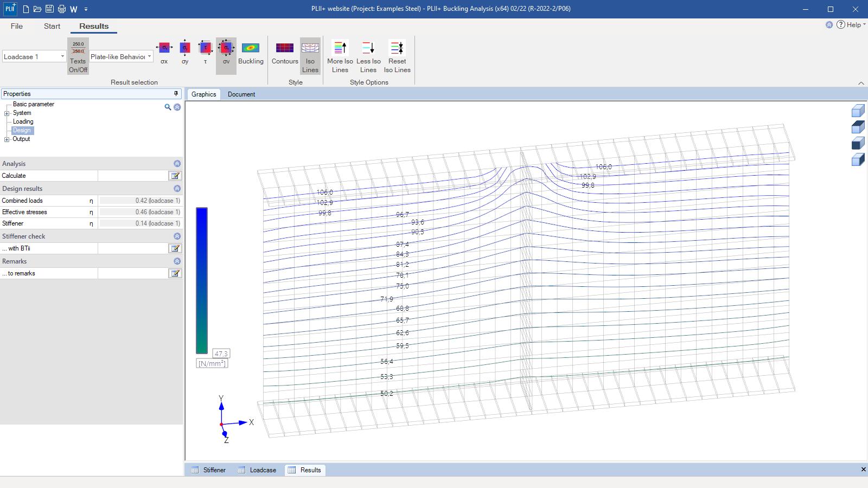Click the W (Word export) icon
The width and height of the screenshot is (868, 488).
[74, 9]
